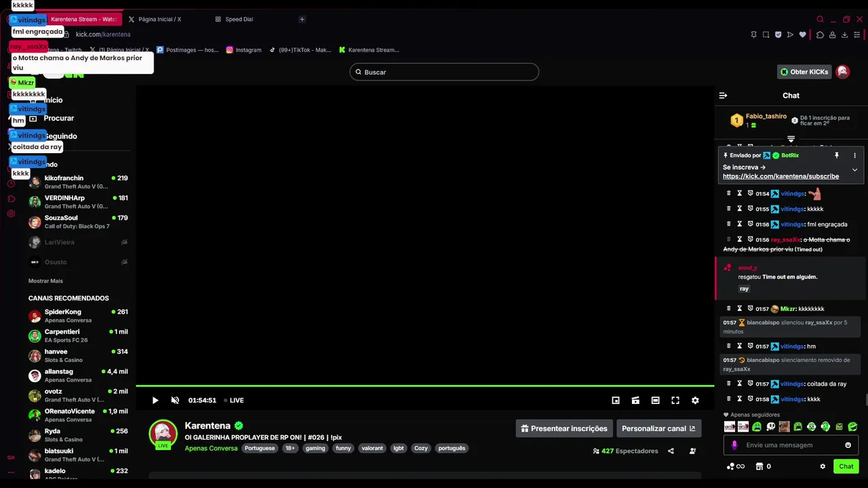This screenshot has width=868, height=488.
Task: Click Presentear inscrições button
Action: pyautogui.click(x=564, y=428)
